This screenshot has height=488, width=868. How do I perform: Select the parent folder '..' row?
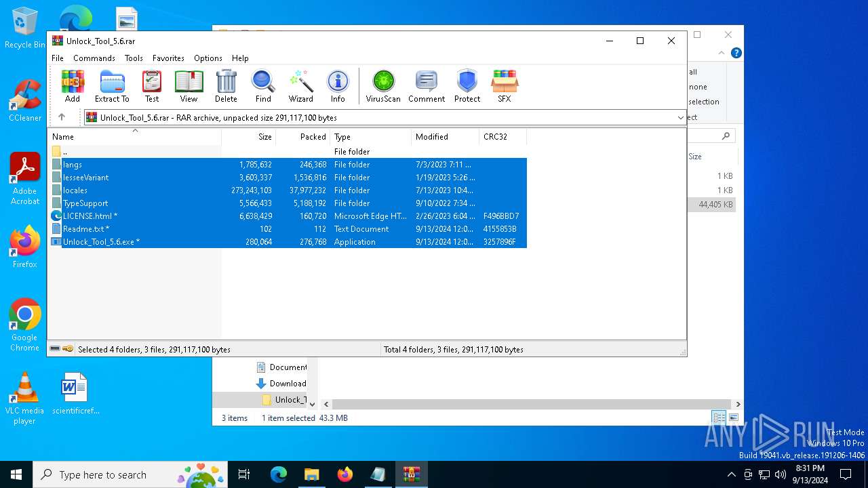(288, 152)
